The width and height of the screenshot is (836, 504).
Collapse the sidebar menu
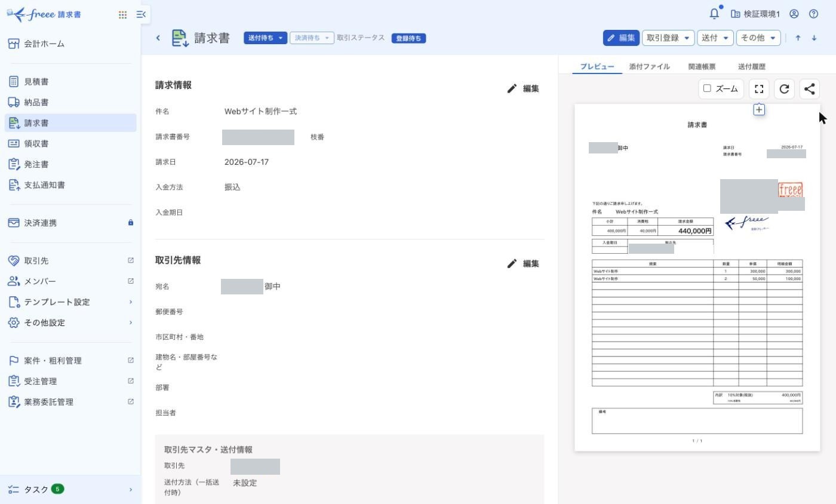[141, 14]
